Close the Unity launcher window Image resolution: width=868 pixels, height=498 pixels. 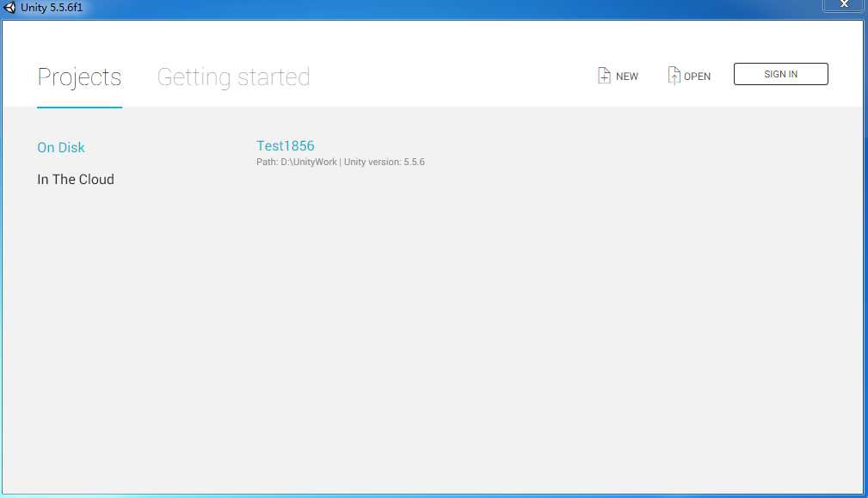click(844, 4)
